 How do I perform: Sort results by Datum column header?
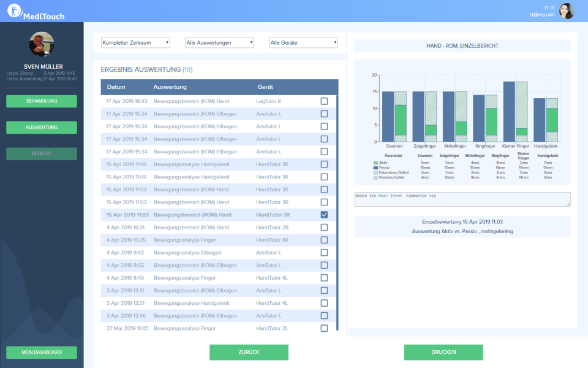pyautogui.click(x=116, y=87)
